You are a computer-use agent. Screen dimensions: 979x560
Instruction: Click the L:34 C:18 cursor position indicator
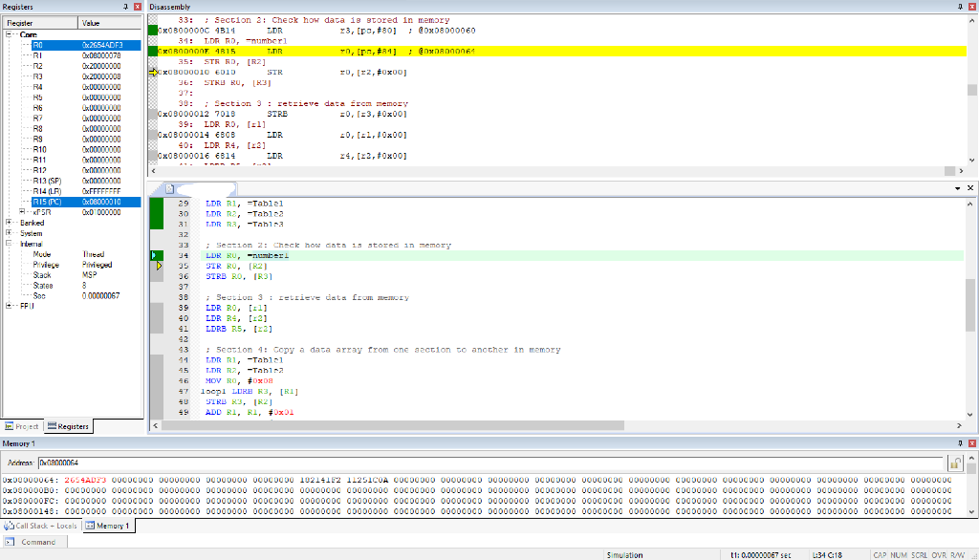point(827,555)
